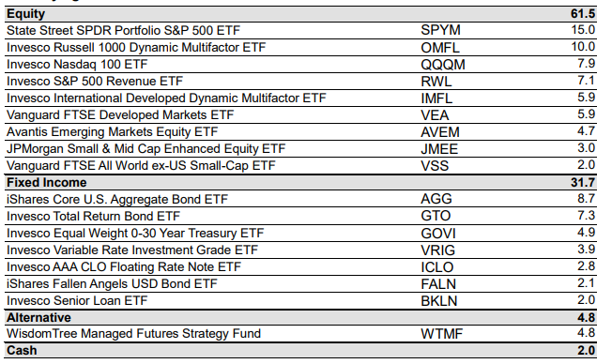Select the FALN ticker symbol

(x=438, y=284)
